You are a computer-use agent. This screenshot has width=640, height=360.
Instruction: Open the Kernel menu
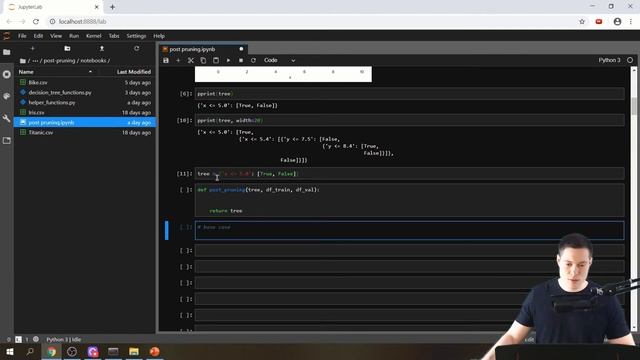[x=93, y=36]
